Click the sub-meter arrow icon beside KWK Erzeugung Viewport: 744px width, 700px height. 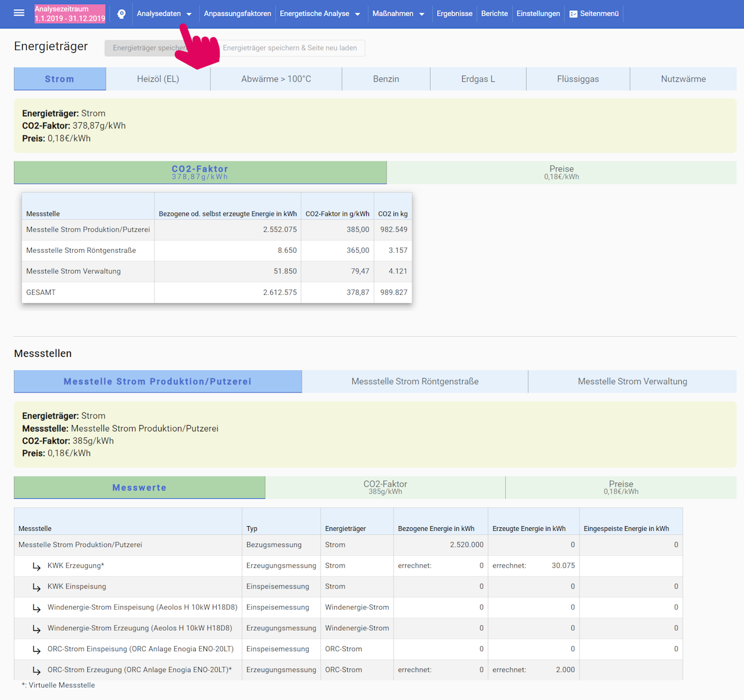point(37,566)
